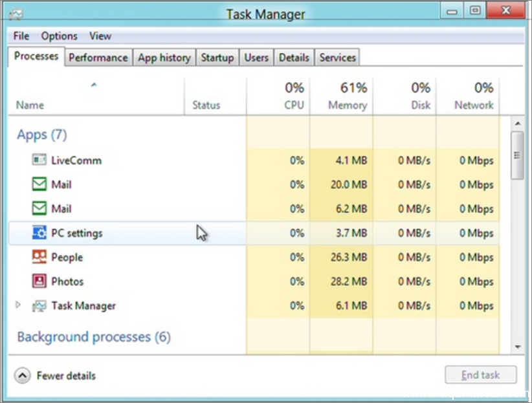Open the View menu
The height and width of the screenshot is (403, 532).
pos(100,36)
